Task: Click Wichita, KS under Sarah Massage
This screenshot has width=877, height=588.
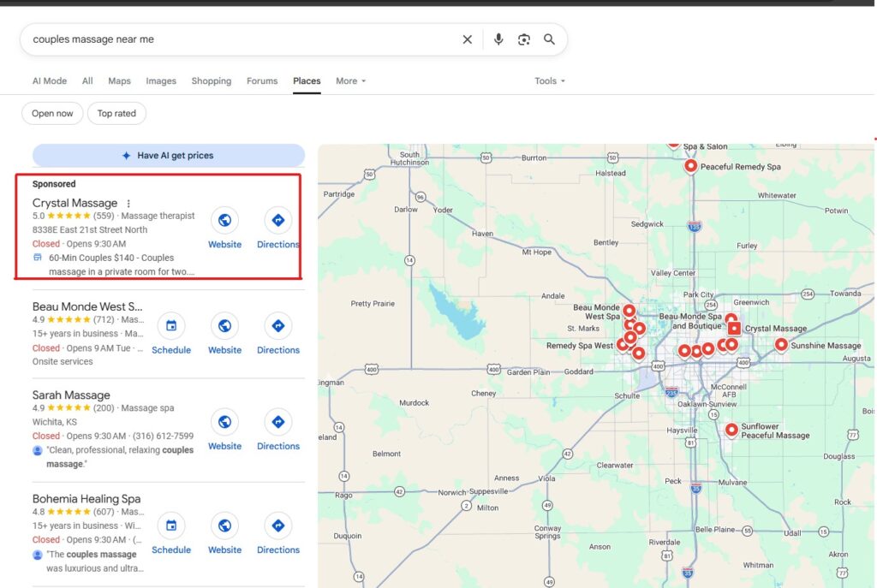Action: tap(54, 422)
